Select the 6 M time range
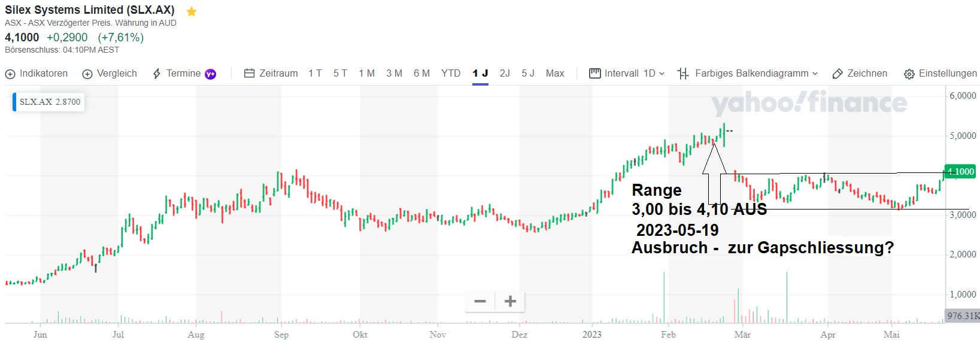The width and height of the screenshot is (980, 349). click(x=421, y=74)
